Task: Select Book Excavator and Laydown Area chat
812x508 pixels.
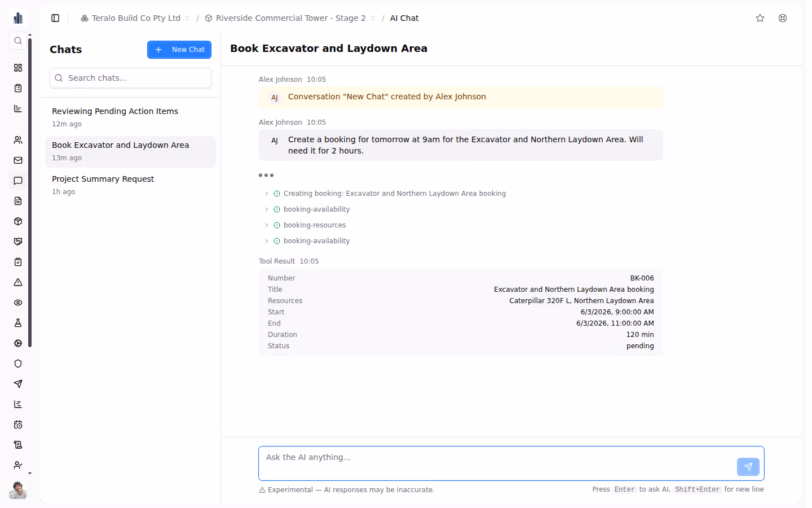Action: (130, 151)
